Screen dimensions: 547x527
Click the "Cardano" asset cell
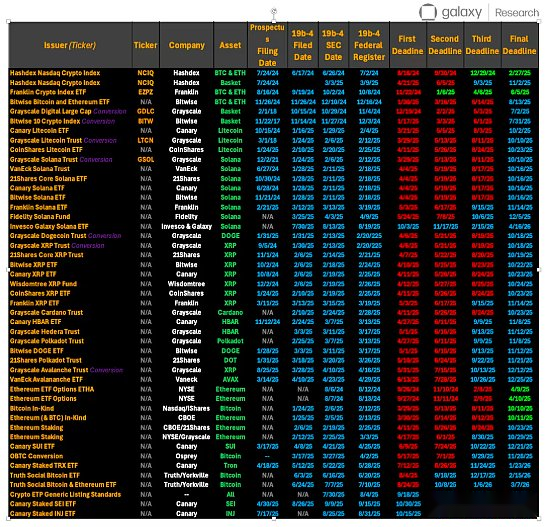pos(230,313)
